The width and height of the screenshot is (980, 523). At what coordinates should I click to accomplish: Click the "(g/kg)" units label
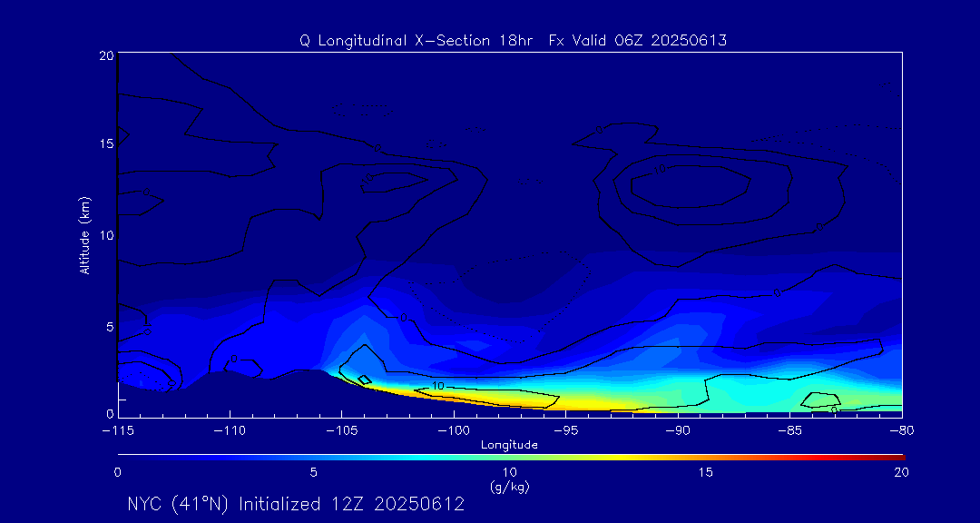coord(509,486)
